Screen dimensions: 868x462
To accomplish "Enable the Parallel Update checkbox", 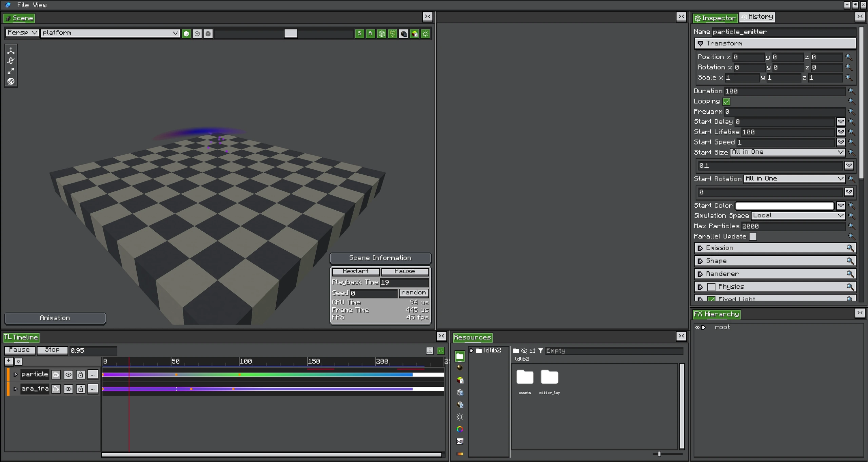I will [x=753, y=236].
